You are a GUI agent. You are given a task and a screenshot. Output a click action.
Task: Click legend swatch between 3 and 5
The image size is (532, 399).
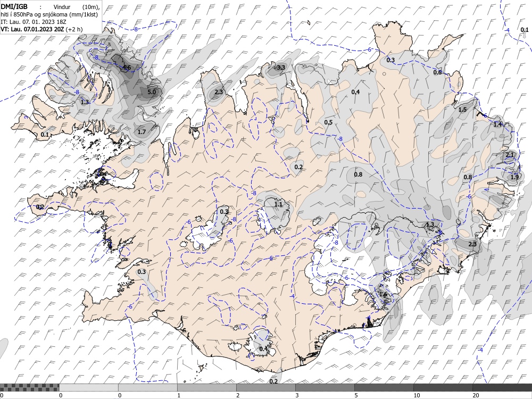325,387
